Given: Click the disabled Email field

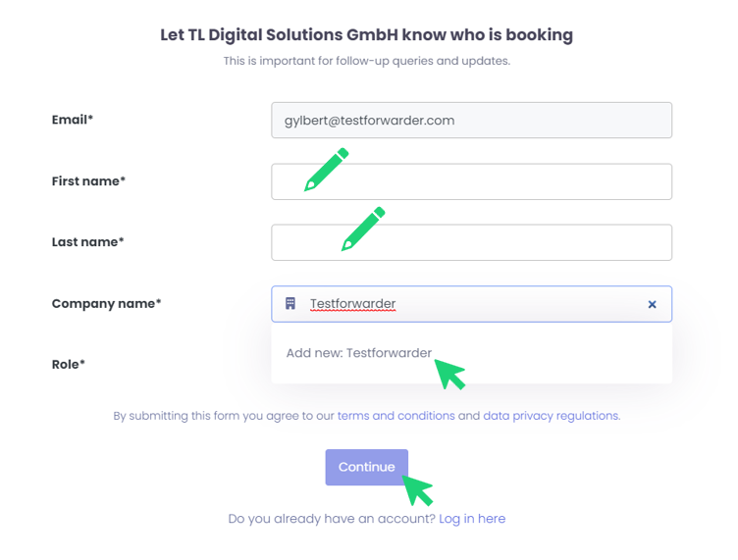Looking at the screenshot, I should coord(471,121).
